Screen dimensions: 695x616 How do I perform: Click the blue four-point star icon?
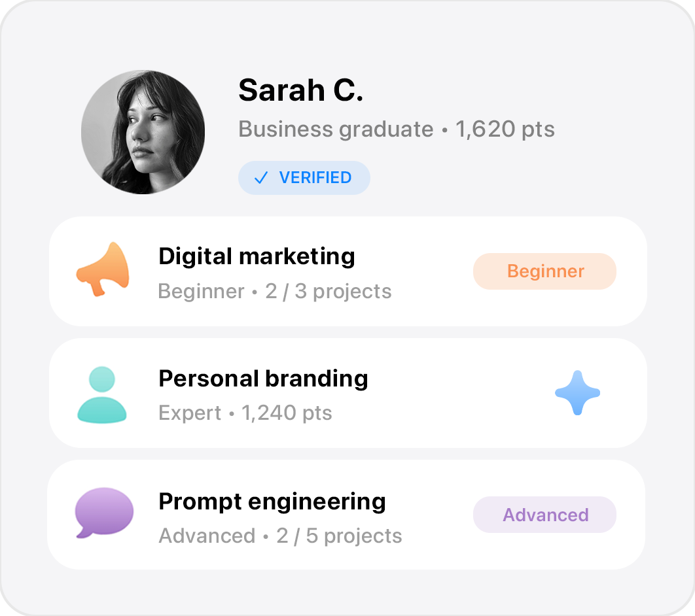point(578,393)
